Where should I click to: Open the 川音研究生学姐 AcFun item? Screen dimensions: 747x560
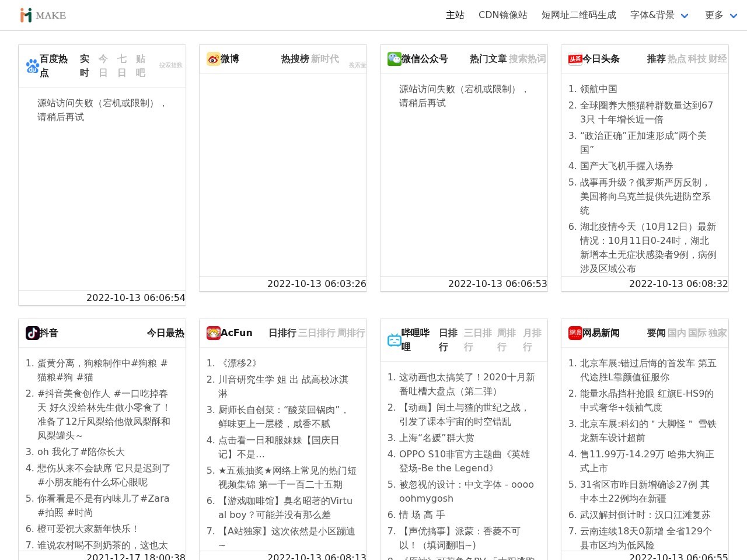click(x=283, y=387)
